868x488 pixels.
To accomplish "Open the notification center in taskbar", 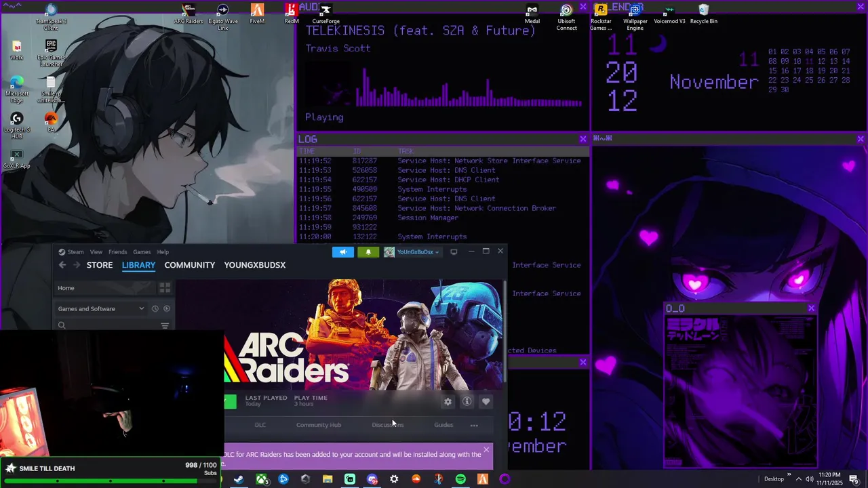I will pyautogui.click(x=854, y=479).
